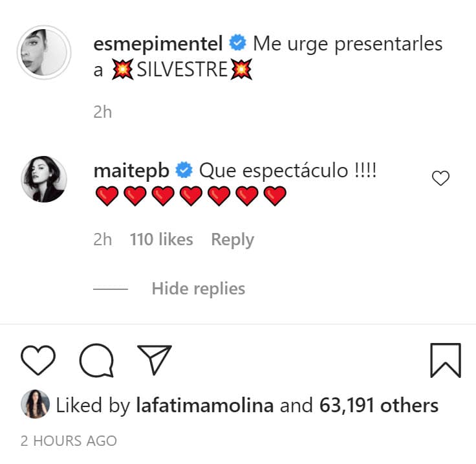476x464 pixels.
Task: Click the 2h timestamp under caption
Action: [x=102, y=112]
